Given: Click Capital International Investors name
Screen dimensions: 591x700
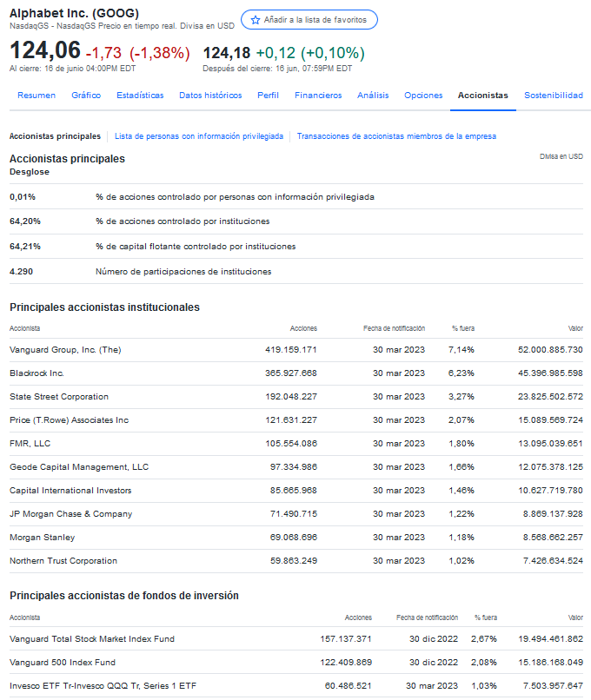Looking at the screenshot, I should tap(70, 491).
